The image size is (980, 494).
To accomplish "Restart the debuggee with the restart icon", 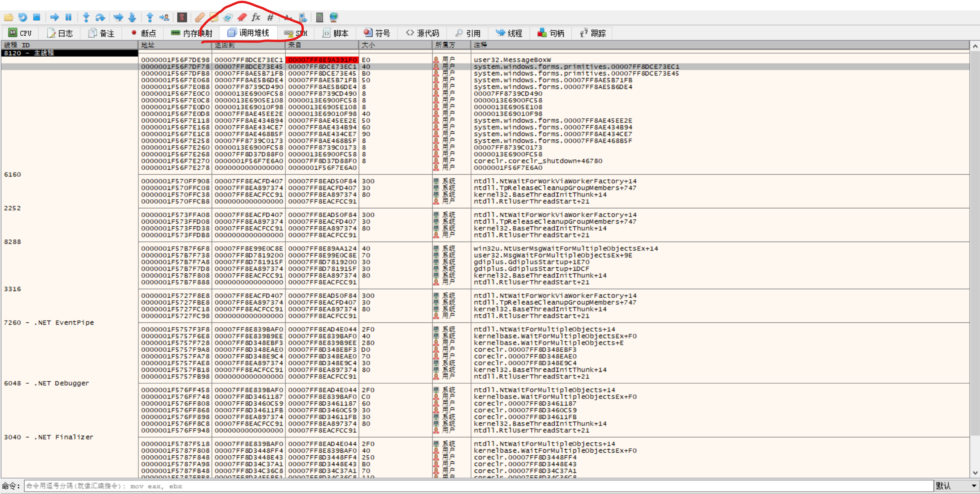I will coord(23,17).
